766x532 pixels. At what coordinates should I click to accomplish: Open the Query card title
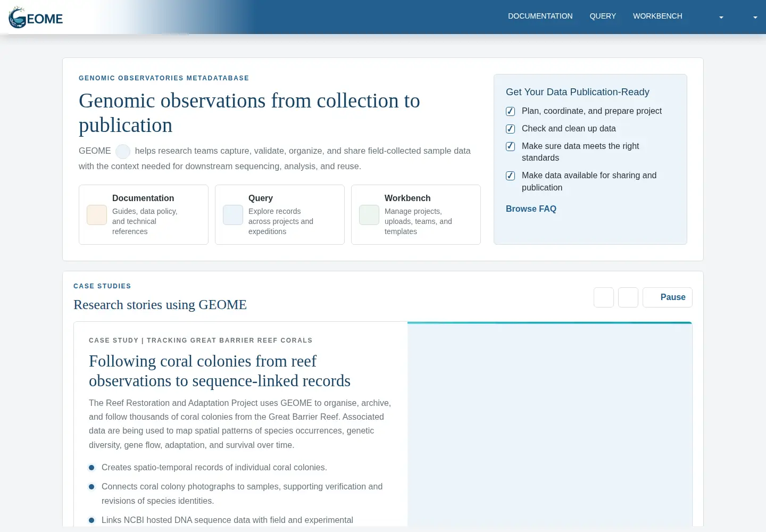[261, 198]
